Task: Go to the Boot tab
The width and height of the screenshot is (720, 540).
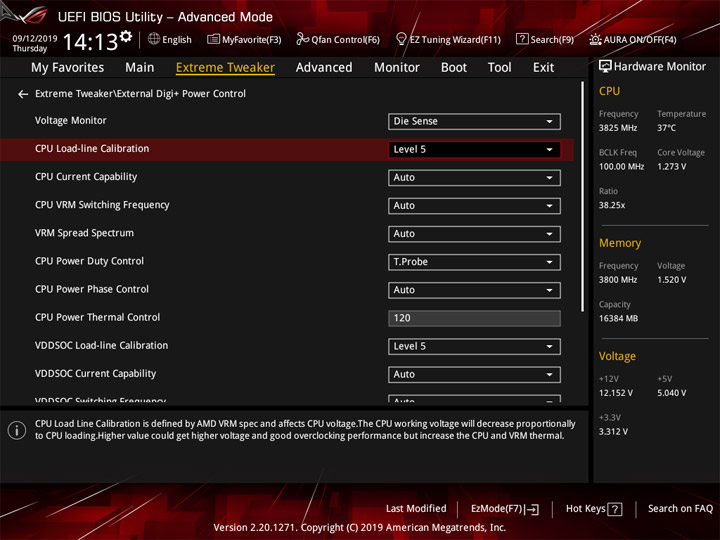Action: [454, 68]
